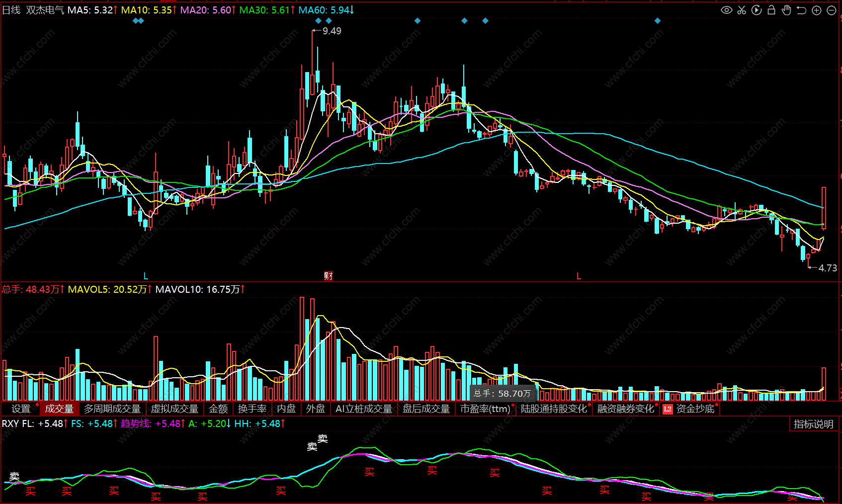Switch to 多周期成交量 tab
Image resolution: width=842 pixels, height=504 pixels.
pyautogui.click(x=112, y=409)
